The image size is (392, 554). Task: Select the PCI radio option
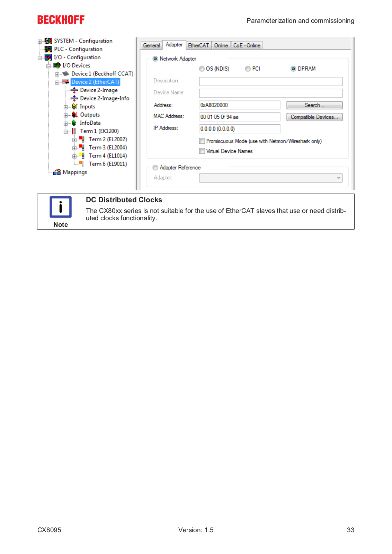click(x=248, y=69)
